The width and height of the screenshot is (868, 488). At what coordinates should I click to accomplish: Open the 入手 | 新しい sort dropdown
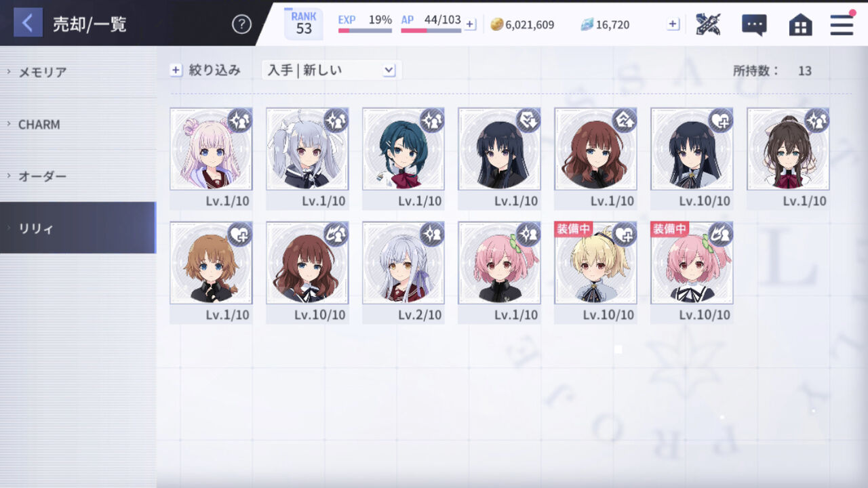[x=332, y=70]
